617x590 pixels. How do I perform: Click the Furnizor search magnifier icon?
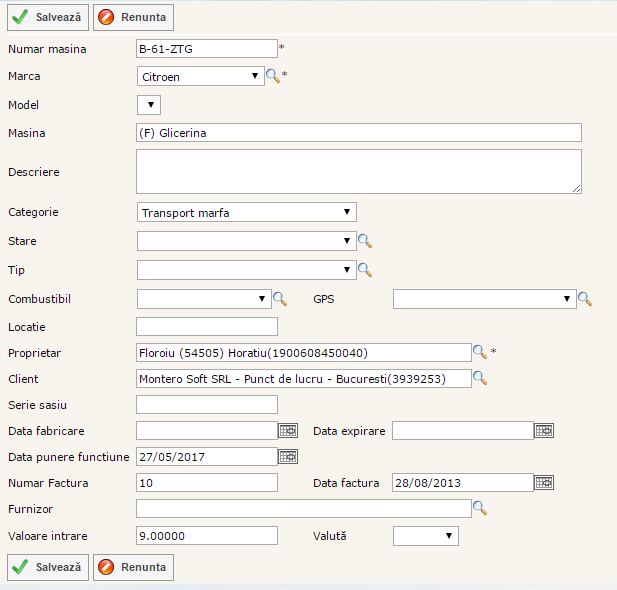pyautogui.click(x=480, y=509)
